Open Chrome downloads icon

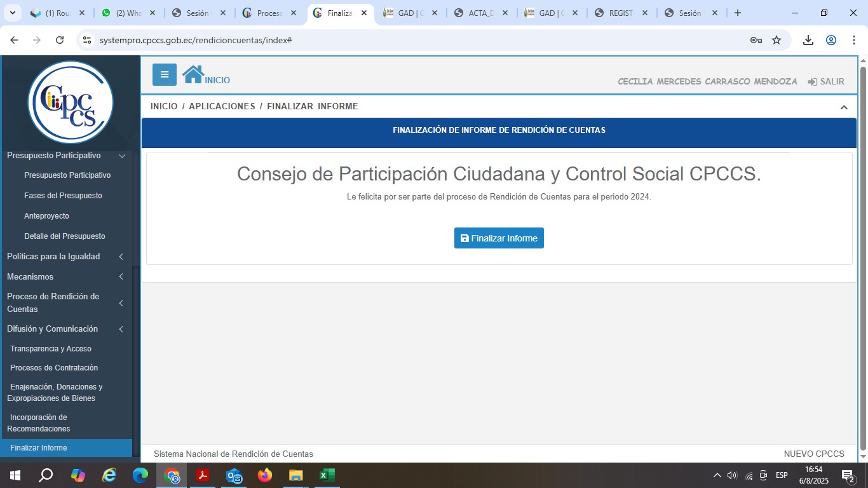click(x=808, y=40)
